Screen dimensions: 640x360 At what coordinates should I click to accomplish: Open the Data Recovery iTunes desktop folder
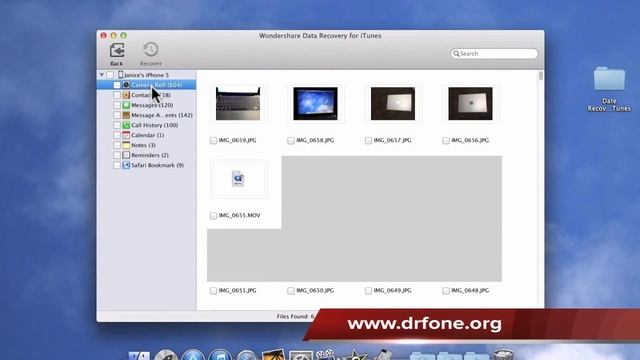pos(609,79)
